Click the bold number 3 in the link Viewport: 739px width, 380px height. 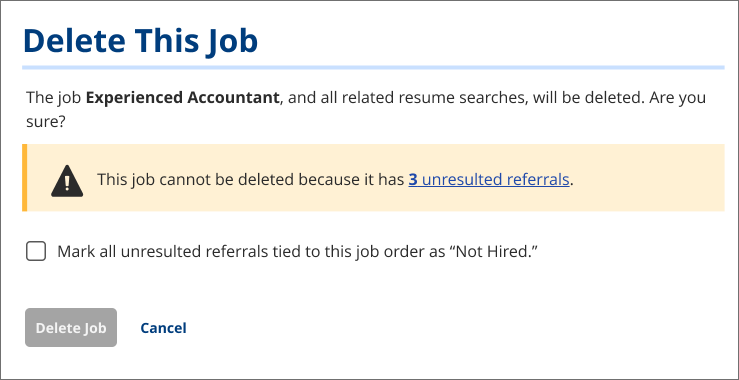click(413, 180)
